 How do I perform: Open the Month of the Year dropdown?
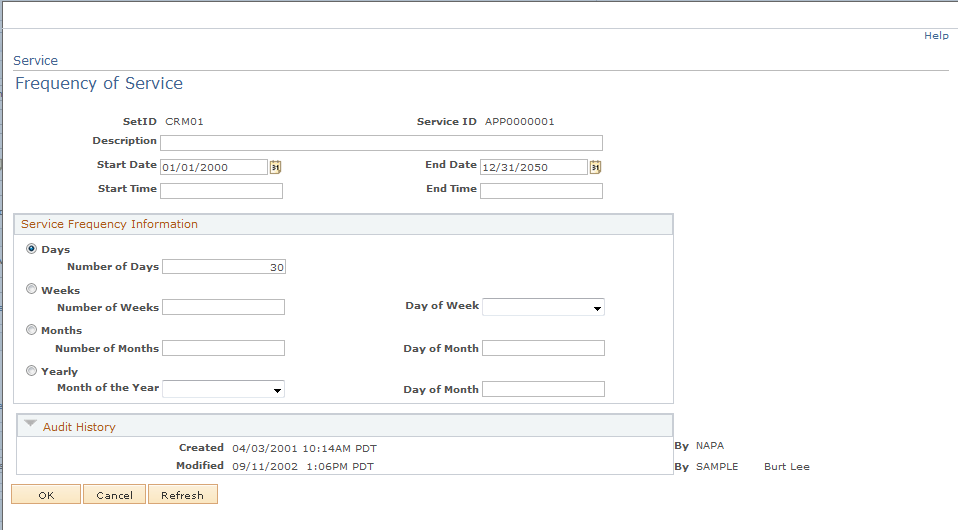[223, 389]
